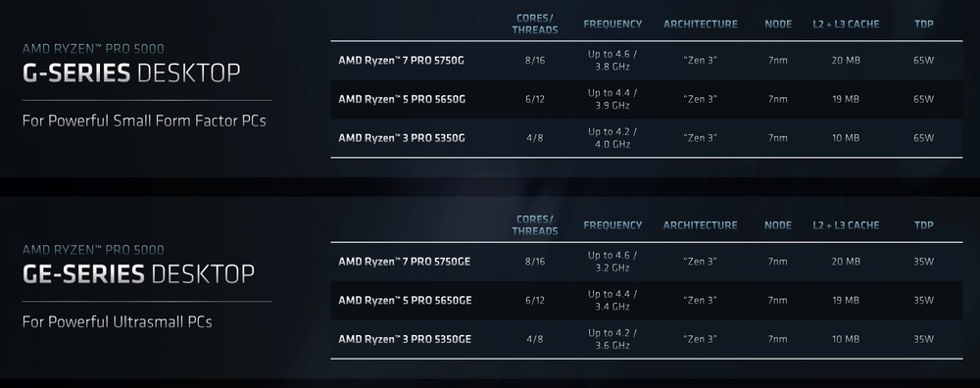Click the Ryzen 7 PRO 5750G row label

[x=401, y=61]
